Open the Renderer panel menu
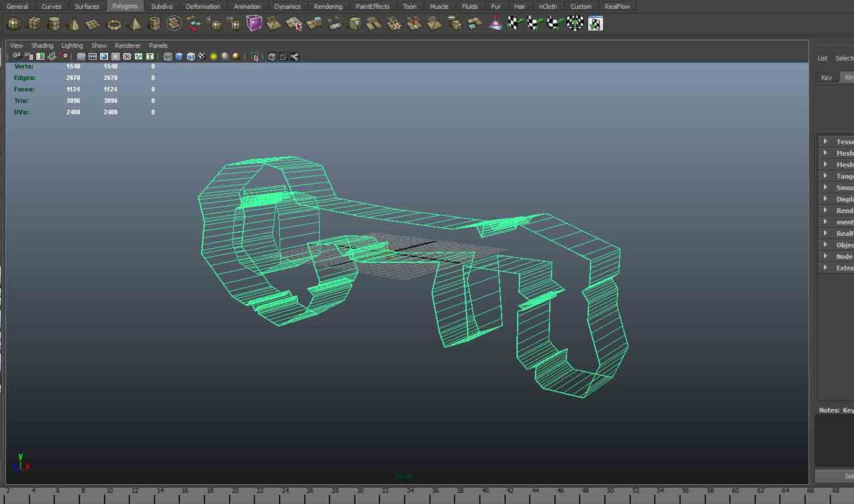 click(x=127, y=45)
